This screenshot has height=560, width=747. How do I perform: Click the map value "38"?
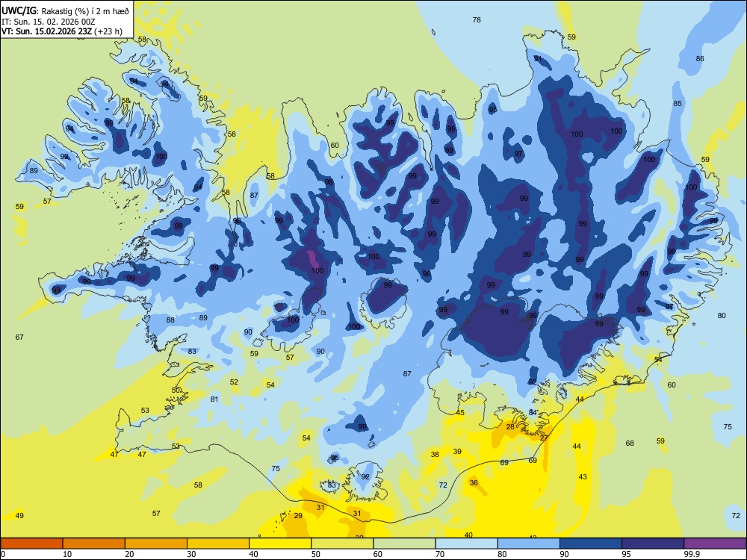coord(435,455)
